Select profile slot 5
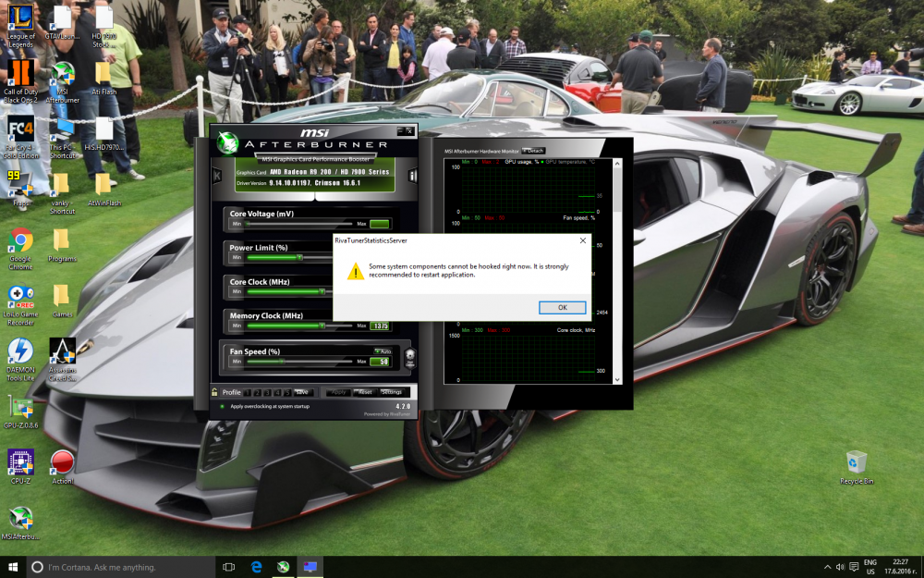924x578 pixels. click(287, 392)
